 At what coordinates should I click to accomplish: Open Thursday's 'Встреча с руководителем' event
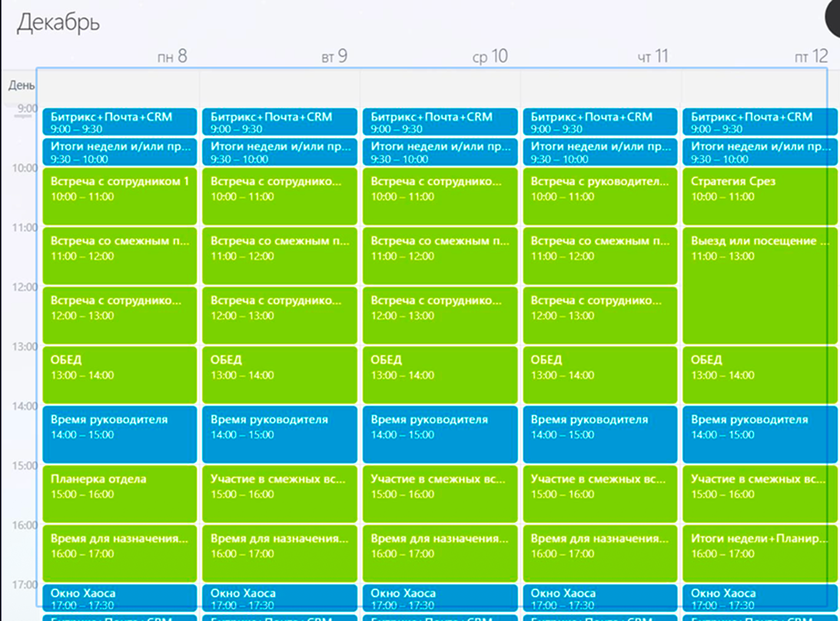point(600,196)
